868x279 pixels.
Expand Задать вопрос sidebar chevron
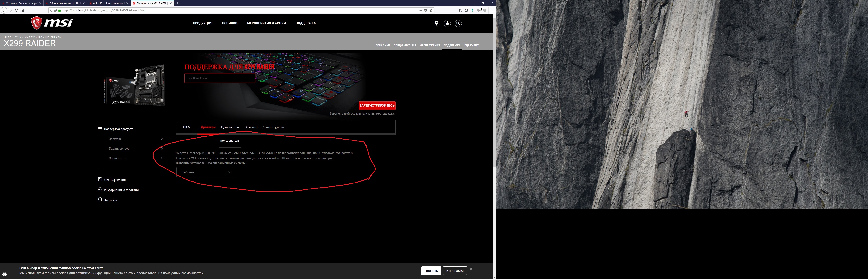click(x=162, y=149)
